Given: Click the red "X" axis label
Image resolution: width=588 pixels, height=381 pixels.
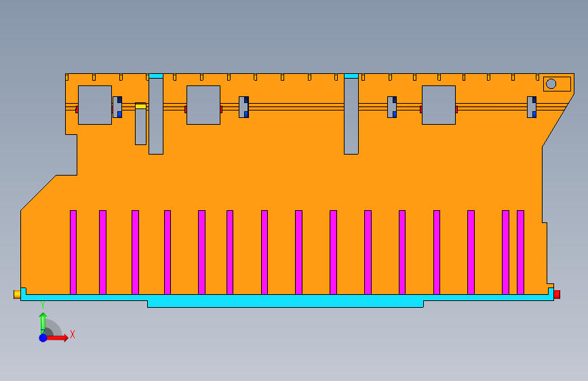Looking at the screenshot, I should pos(73,334).
